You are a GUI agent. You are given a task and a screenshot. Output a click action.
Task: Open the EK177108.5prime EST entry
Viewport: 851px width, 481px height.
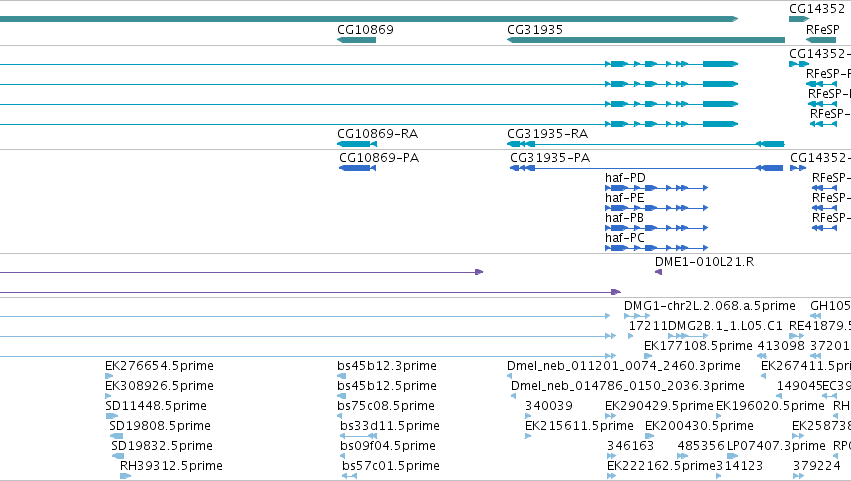click(698, 346)
